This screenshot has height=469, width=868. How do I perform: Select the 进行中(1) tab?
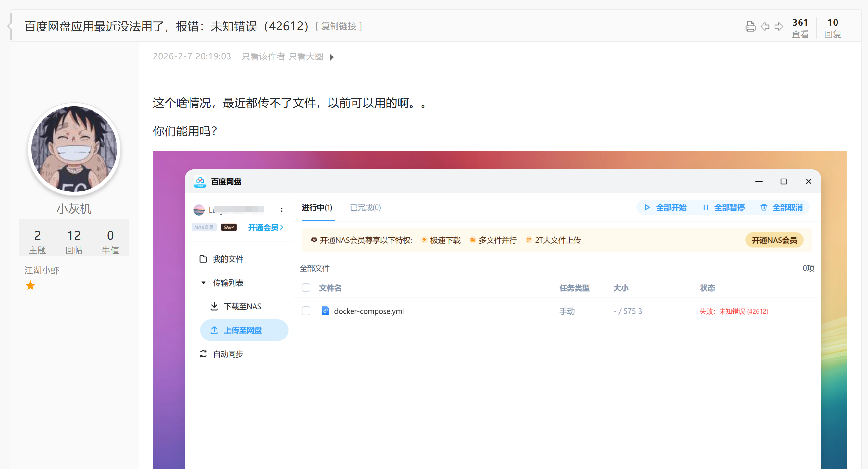(317, 208)
